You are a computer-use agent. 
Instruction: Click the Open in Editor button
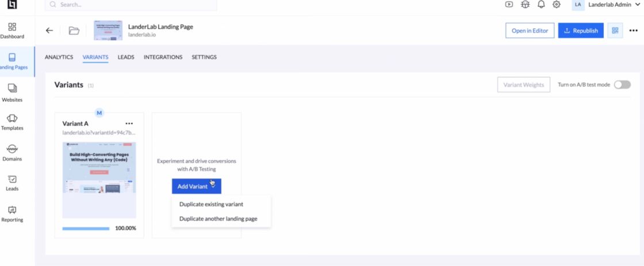click(x=530, y=31)
